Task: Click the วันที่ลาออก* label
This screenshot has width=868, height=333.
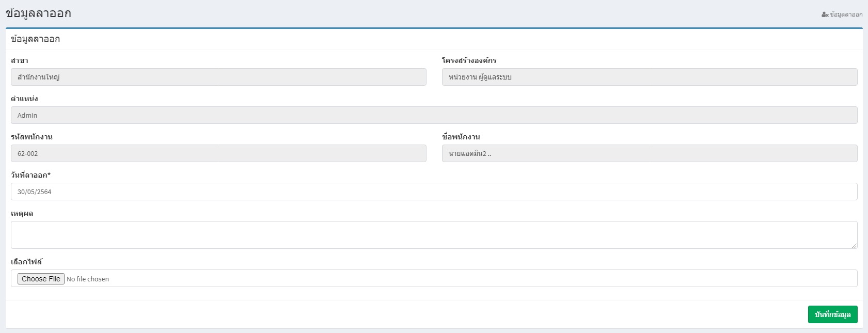Action: tap(31, 175)
